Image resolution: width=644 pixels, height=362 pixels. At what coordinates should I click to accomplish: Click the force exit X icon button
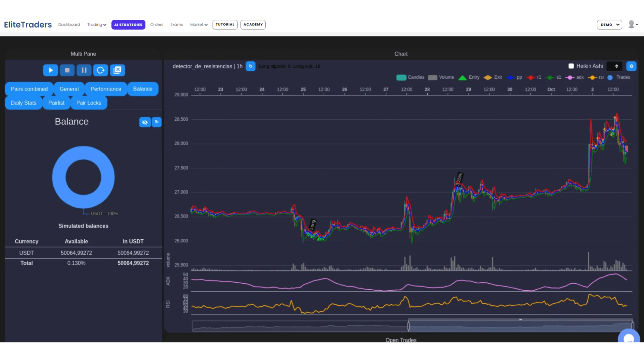(117, 70)
